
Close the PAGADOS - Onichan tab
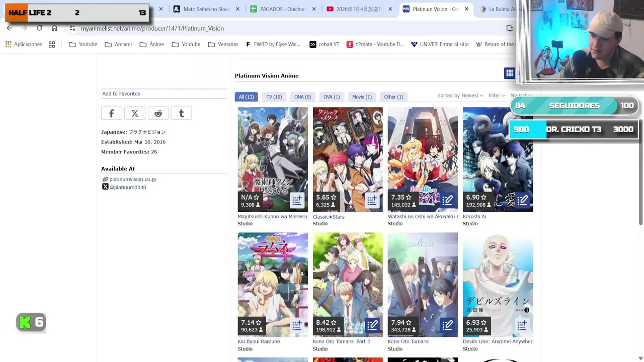314,9
